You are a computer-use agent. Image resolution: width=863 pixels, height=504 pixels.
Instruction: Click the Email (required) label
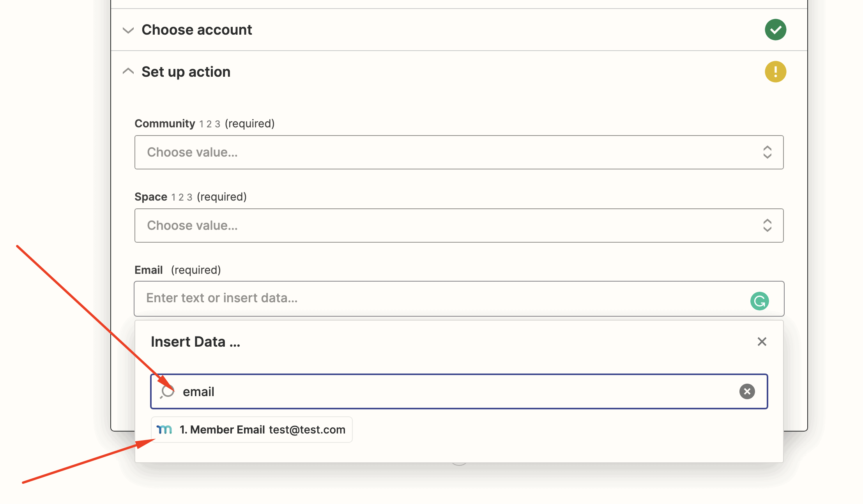coord(178,270)
